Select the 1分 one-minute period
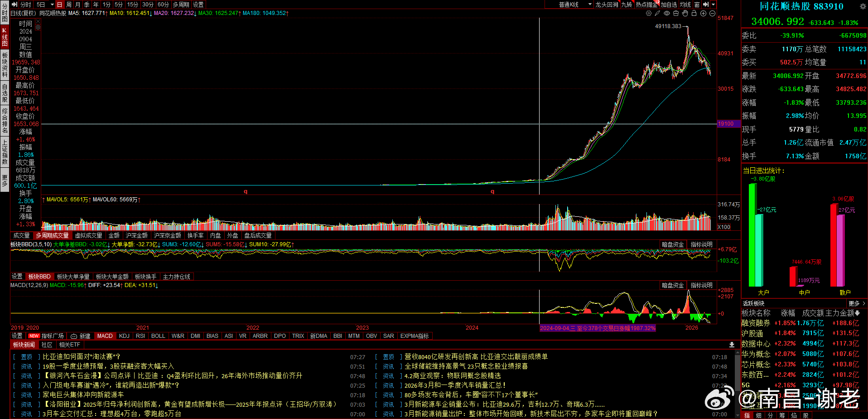Viewport: 868px width, 419px height. tap(106, 5)
